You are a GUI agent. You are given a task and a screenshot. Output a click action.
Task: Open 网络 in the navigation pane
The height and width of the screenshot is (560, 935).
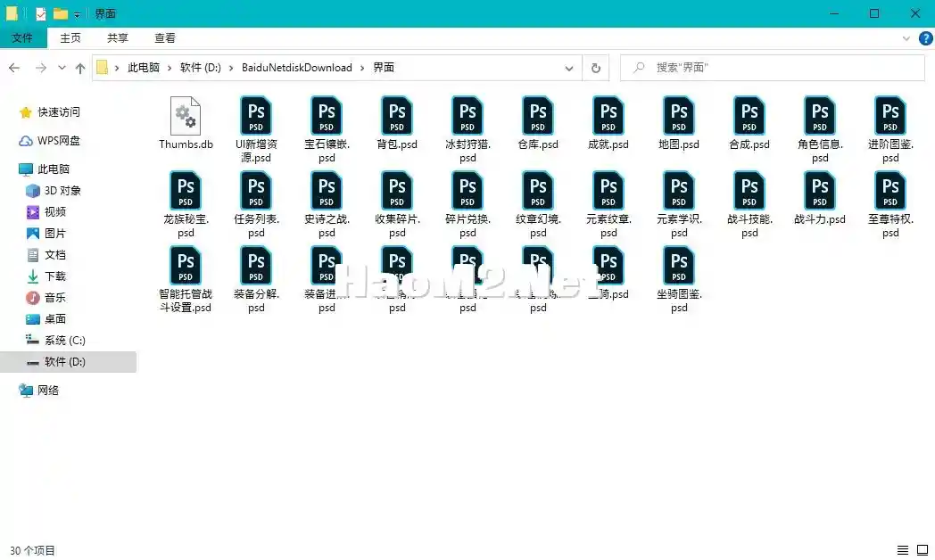click(47, 391)
